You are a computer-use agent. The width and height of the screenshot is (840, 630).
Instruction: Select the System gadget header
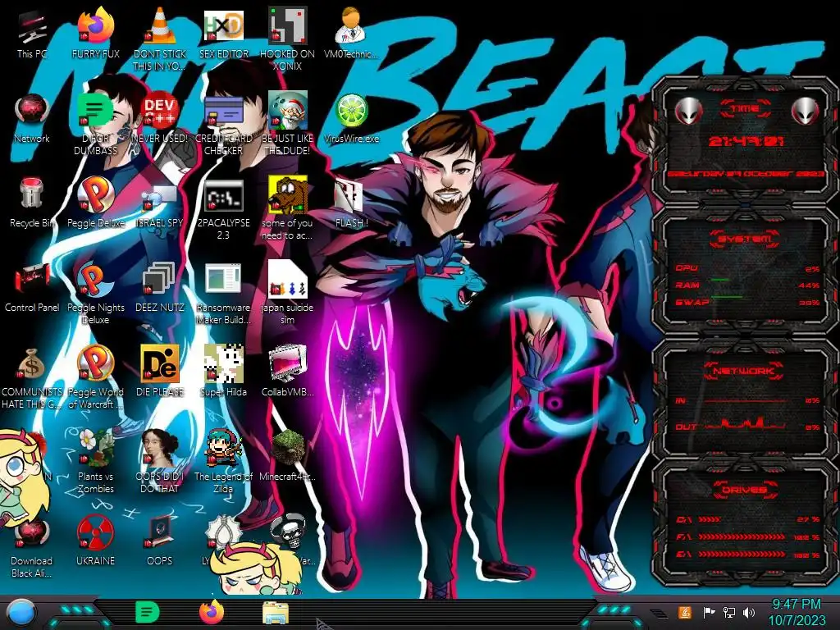(745, 239)
